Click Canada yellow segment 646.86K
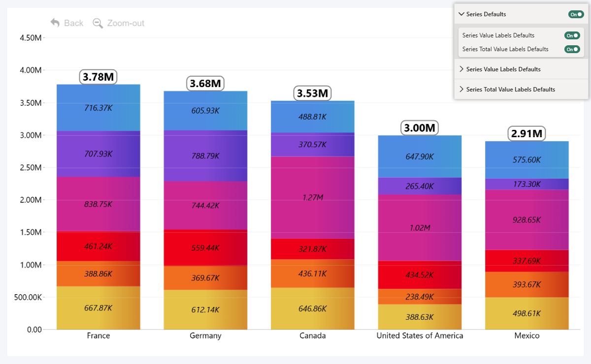 coord(313,309)
